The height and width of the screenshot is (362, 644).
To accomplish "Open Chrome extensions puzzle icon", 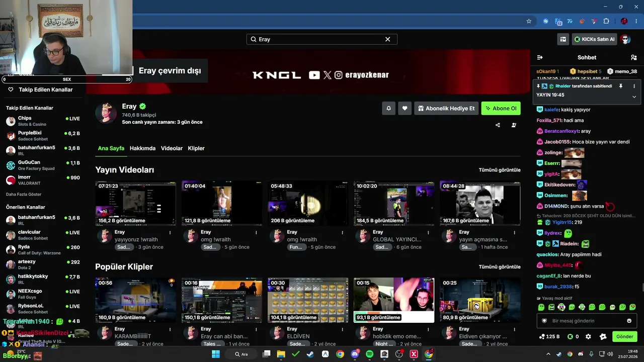I will click(606, 21).
